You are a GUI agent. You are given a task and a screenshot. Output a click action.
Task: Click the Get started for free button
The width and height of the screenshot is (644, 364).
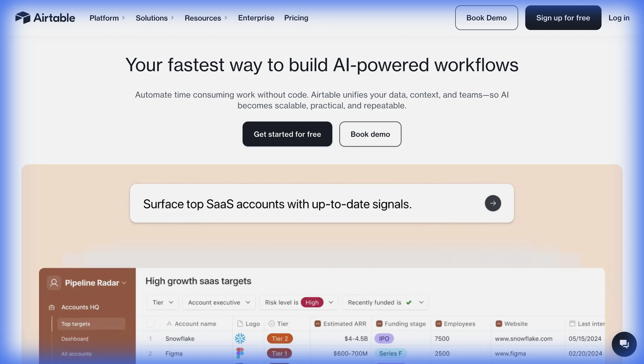tap(287, 134)
